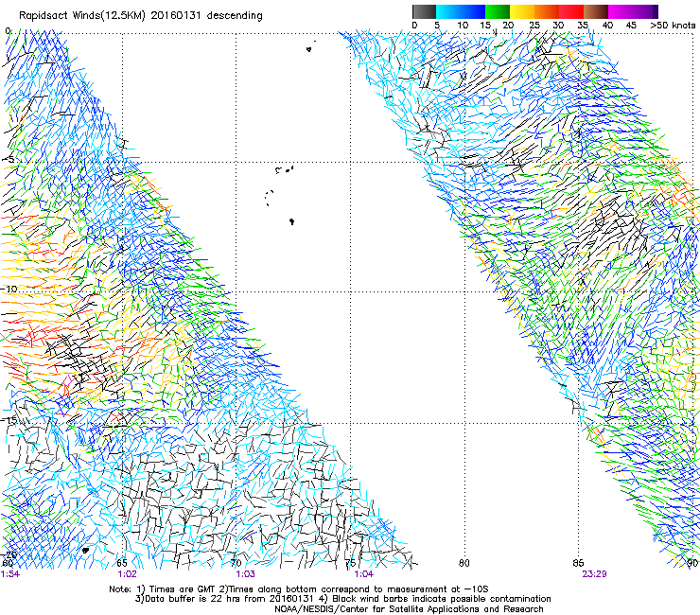The height and width of the screenshot is (615, 700).
Task: Click the '23:29' pass time label
Action: [594, 574]
